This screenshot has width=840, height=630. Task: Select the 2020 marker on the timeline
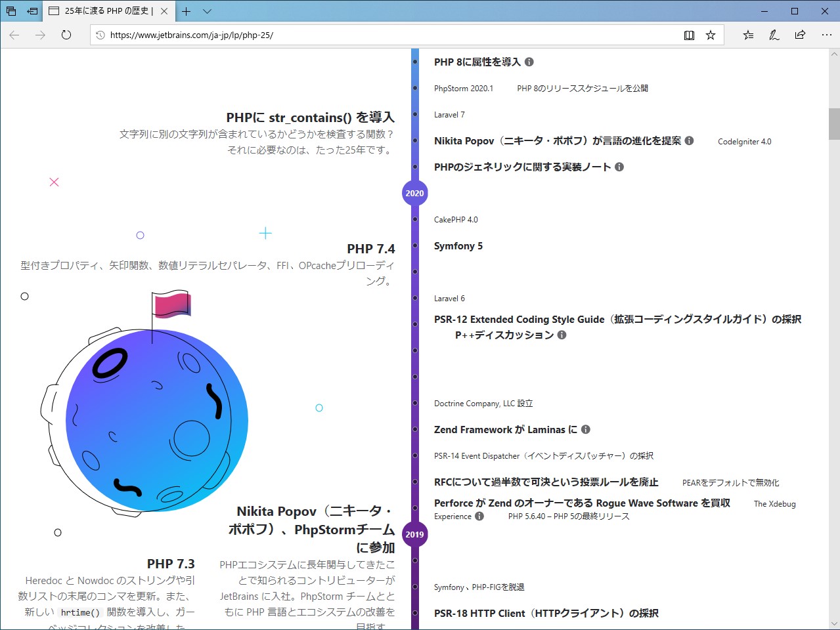point(414,193)
